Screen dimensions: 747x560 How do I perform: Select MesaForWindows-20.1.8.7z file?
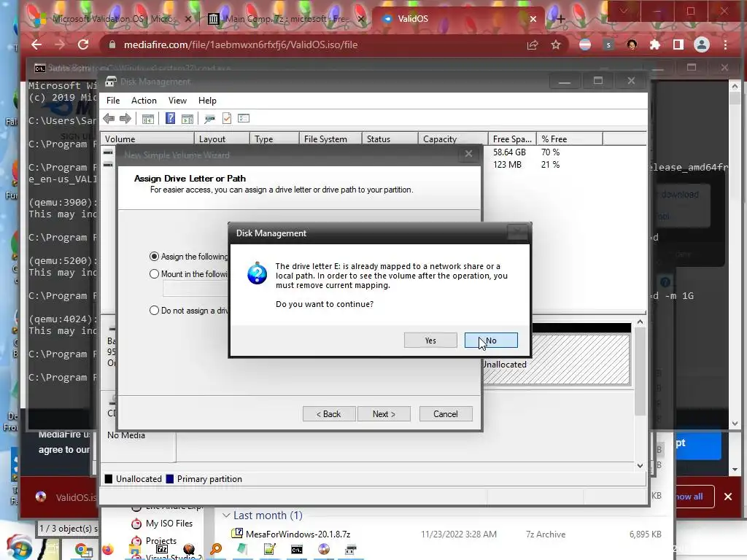pos(298,534)
